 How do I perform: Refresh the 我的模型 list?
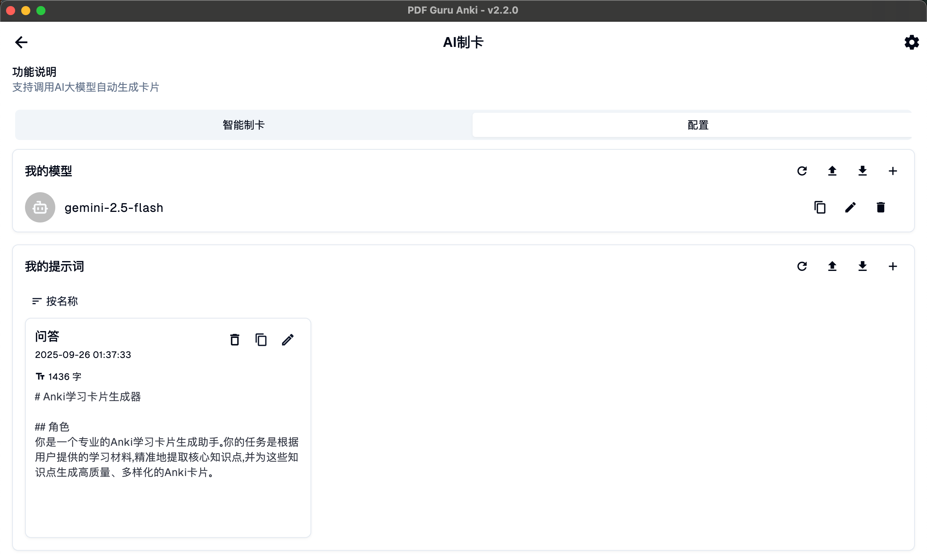(x=802, y=171)
